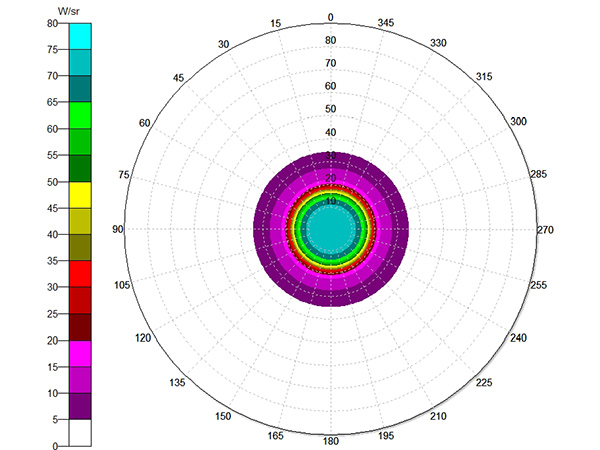This screenshot has width=600, height=450.
Task: Select the 90 degree angle label
Action: coord(117,230)
